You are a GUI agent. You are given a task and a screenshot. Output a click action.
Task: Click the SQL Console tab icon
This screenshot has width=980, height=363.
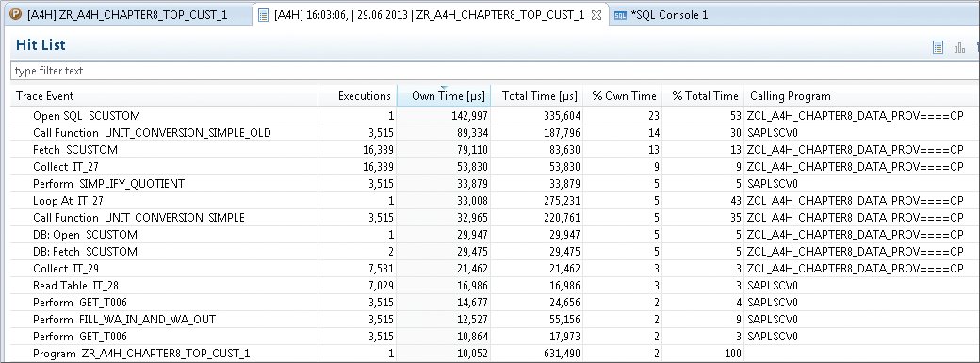pyautogui.click(x=620, y=15)
